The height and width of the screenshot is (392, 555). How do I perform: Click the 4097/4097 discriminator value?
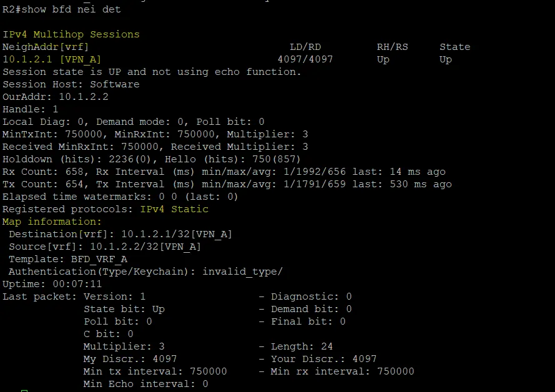coord(305,59)
